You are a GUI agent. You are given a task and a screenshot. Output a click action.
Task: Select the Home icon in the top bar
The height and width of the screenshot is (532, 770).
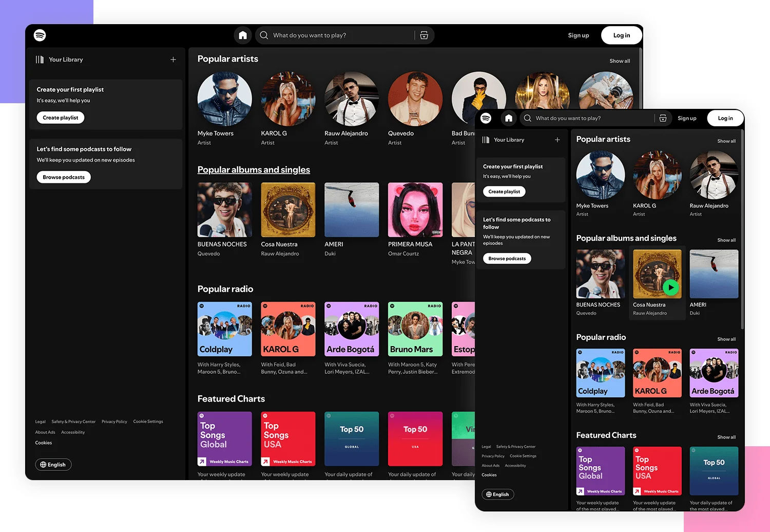pos(242,35)
